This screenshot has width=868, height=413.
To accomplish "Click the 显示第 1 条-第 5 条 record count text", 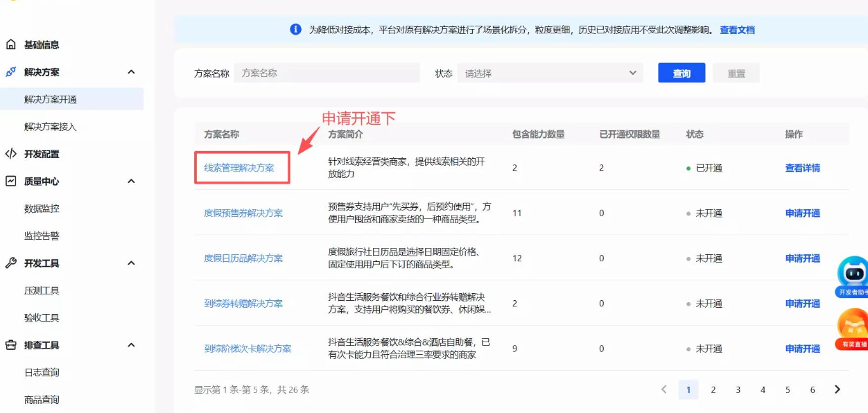I will click(252, 390).
